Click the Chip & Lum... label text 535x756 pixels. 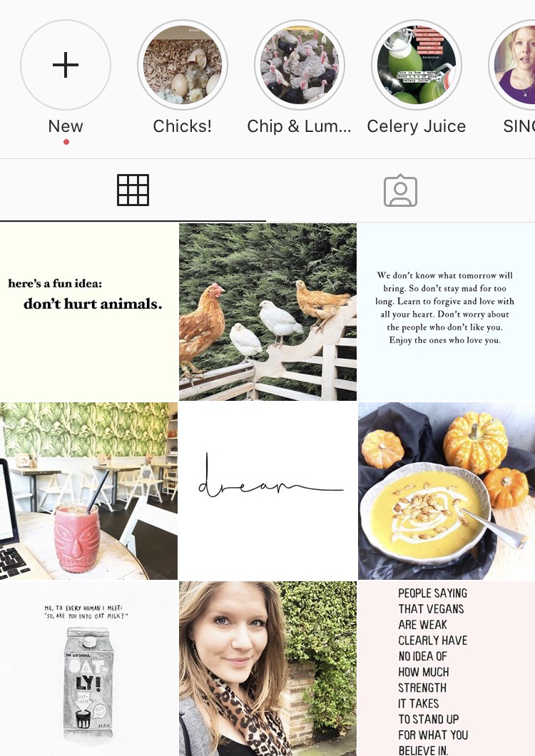[299, 126]
